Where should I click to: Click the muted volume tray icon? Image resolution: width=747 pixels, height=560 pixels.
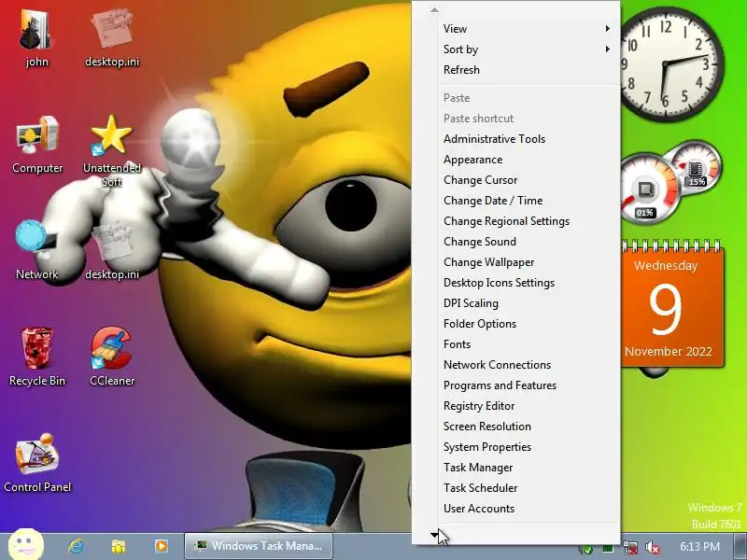(x=652, y=547)
